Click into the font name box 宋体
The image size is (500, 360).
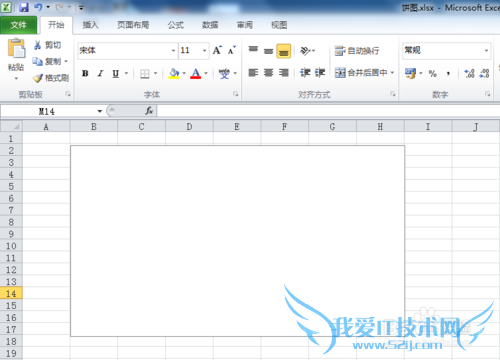124,51
